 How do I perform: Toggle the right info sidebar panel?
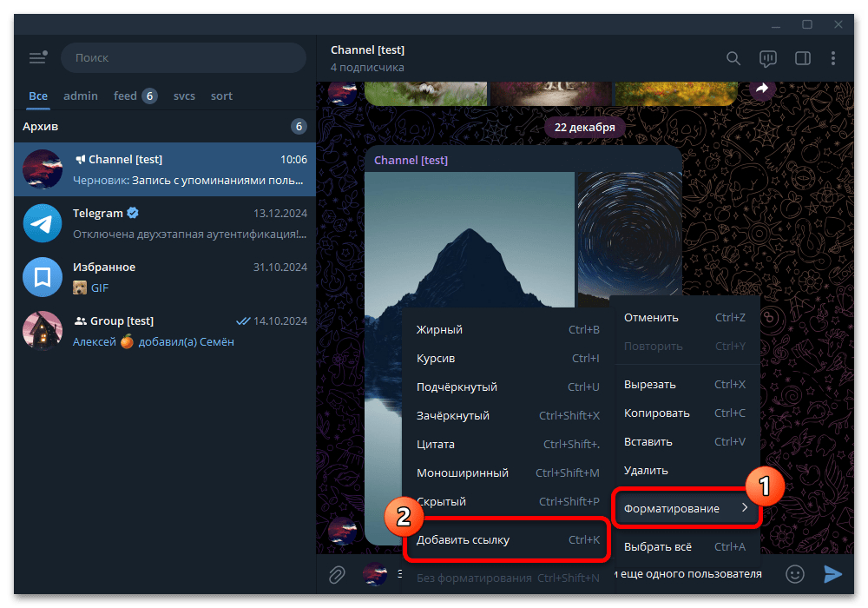803,58
